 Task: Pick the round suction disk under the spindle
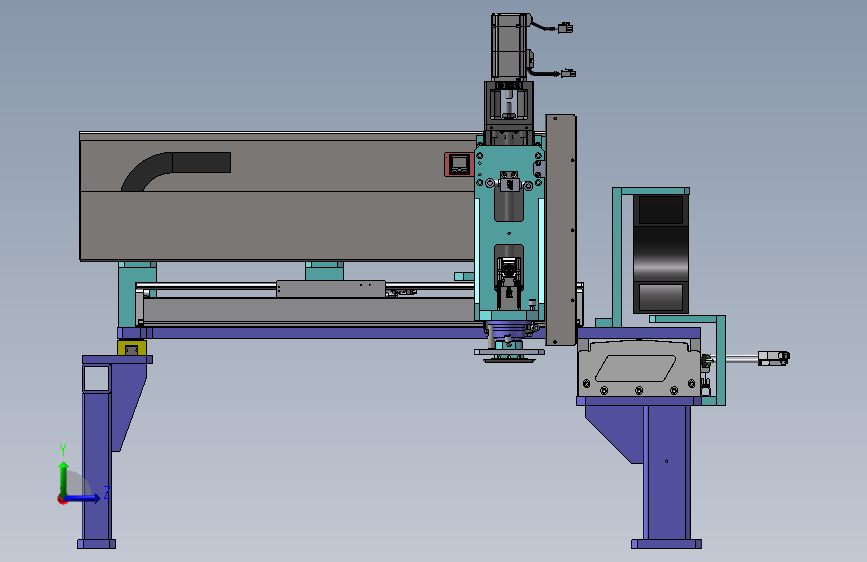click(509, 360)
